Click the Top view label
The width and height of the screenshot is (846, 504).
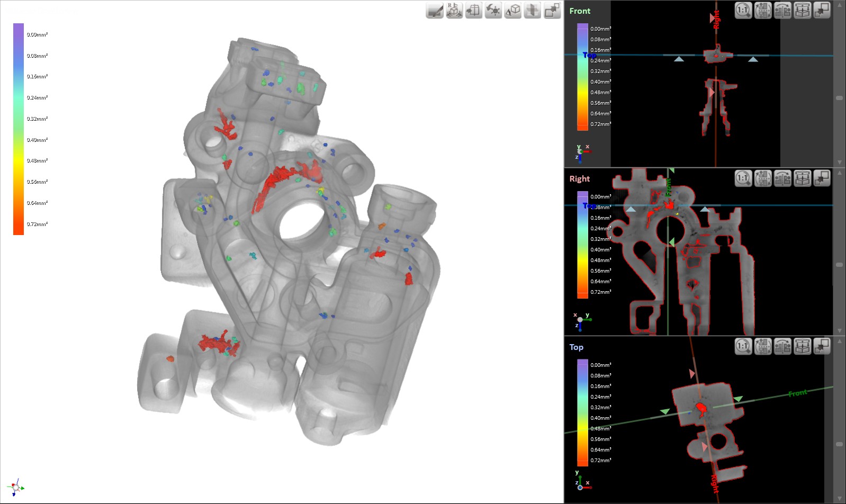point(576,347)
